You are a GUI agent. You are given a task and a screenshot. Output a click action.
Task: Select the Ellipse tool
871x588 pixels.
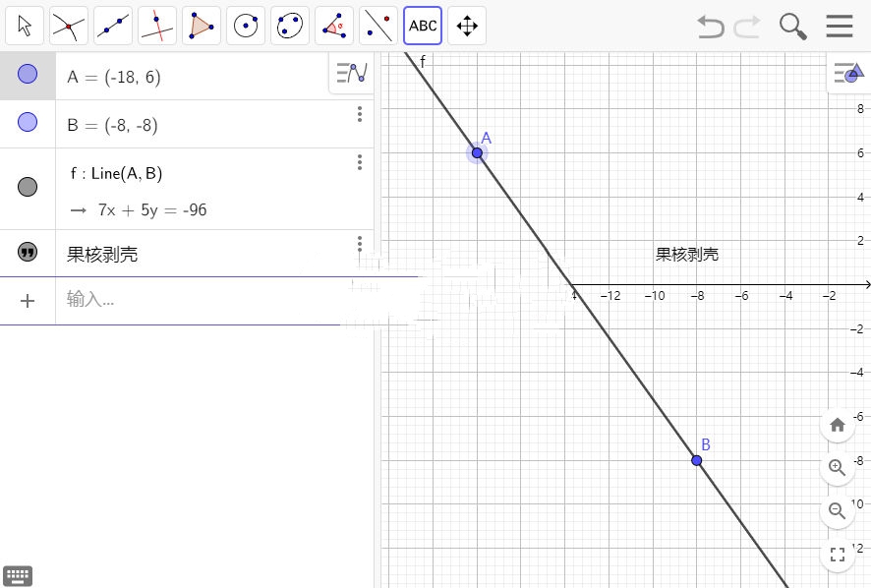pos(289,25)
